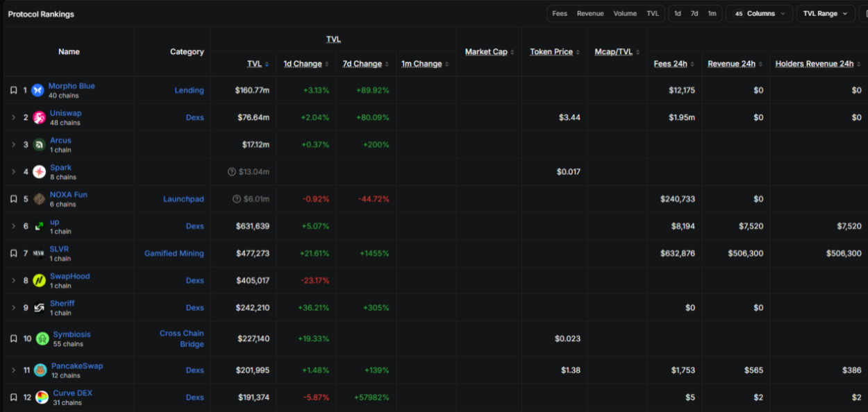This screenshot has height=412, width=868.
Task: Open the Morpho Blue protocol link
Action: pos(72,86)
